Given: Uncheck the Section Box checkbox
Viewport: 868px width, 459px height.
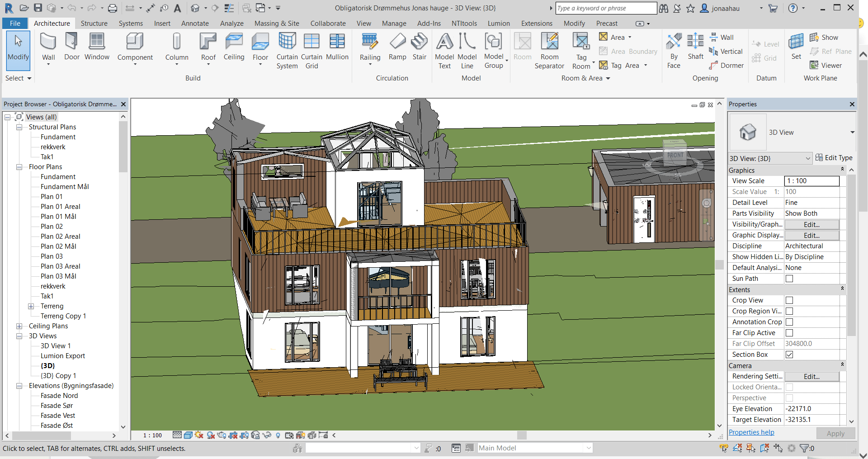Looking at the screenshot, I should click(789, 355).
